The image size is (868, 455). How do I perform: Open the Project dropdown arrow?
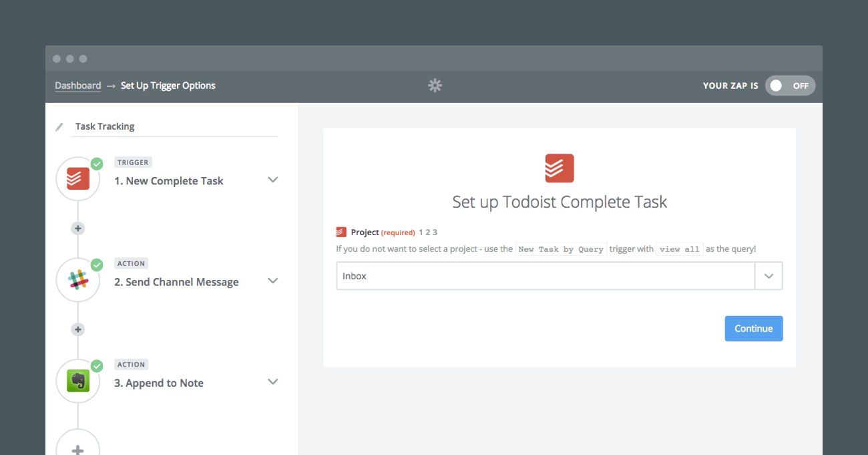(769, 276)
